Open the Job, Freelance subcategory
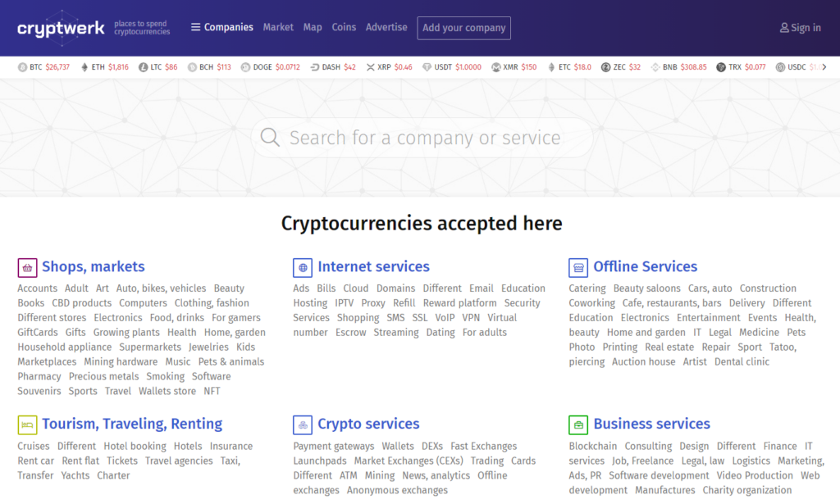This screenshot has width=840, height=504. 643,461
